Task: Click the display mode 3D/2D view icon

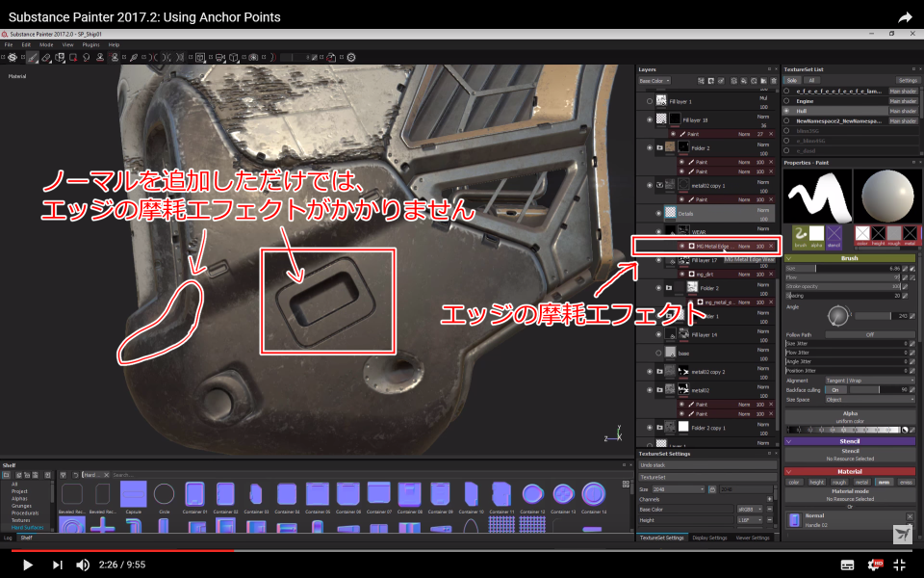Action: click(x=200, y=57)
